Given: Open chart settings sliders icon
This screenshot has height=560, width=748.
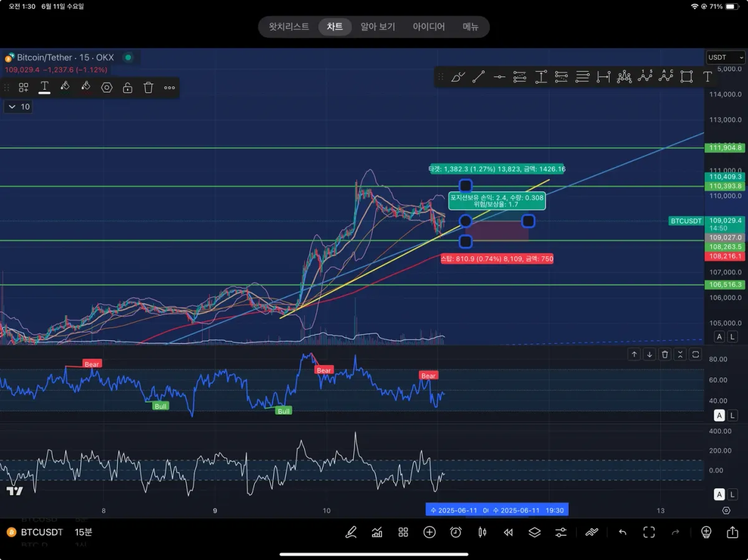Looking at the screenshot, I should [561, 532].
